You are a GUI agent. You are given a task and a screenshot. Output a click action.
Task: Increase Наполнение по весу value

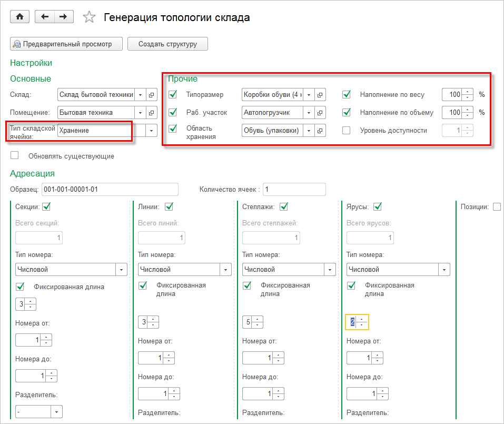point(467,93)
